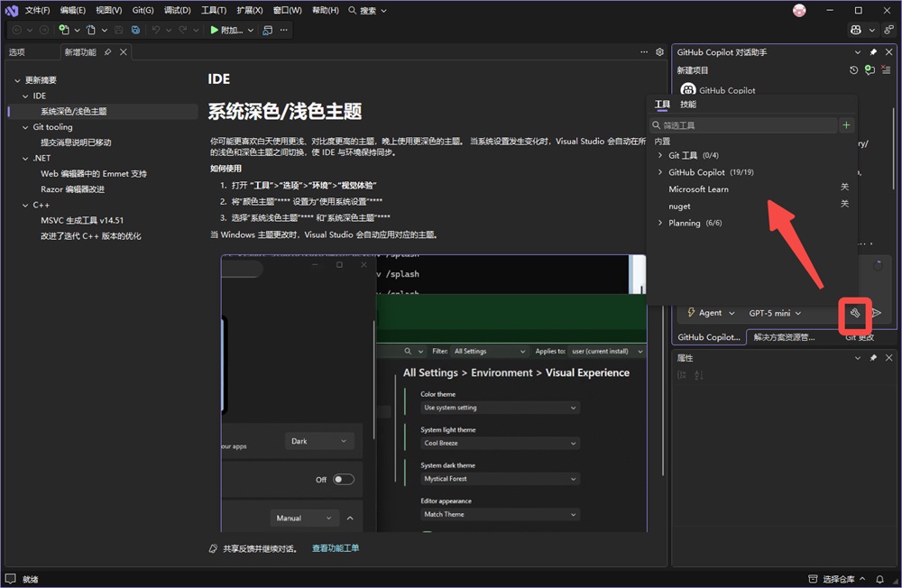The width and height of the screenshot is (902, 588).
Task: Click the wrench tools icon in chat box
Action: 855,313
